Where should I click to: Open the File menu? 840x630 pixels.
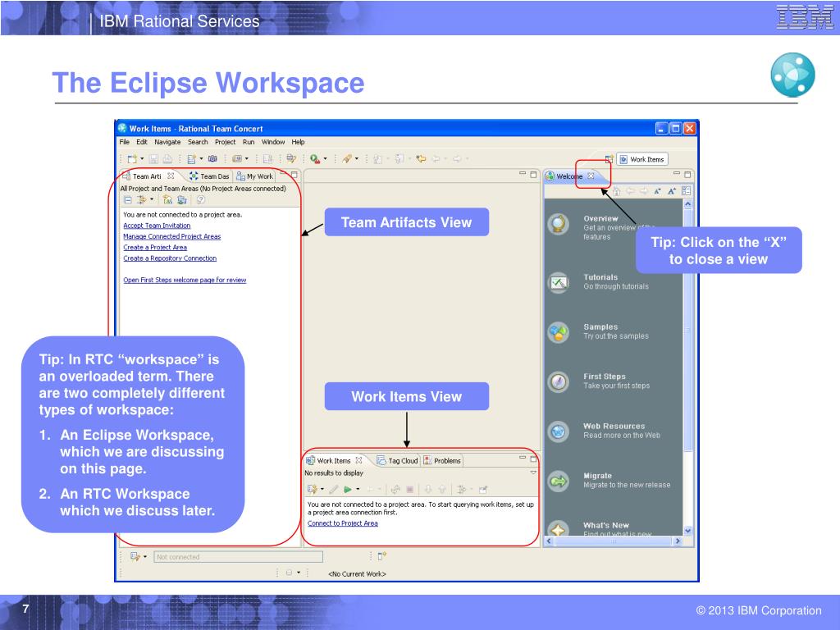125,142
